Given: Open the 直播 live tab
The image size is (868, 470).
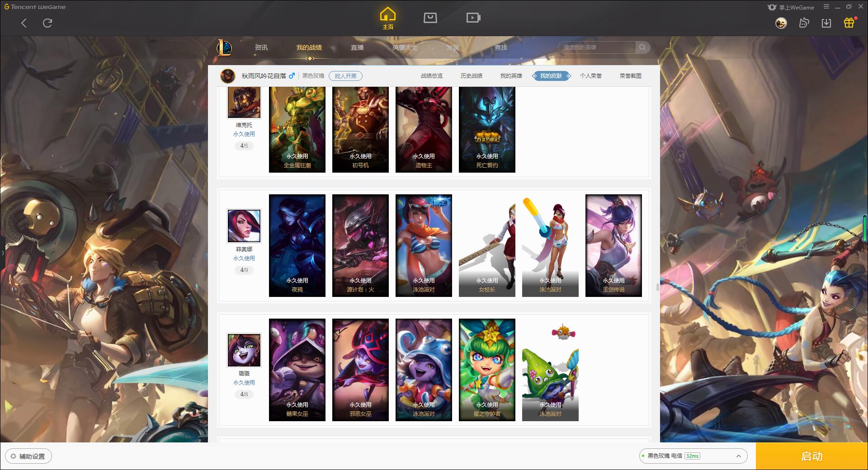Looking at the screenshot, I should coord(357,47).
